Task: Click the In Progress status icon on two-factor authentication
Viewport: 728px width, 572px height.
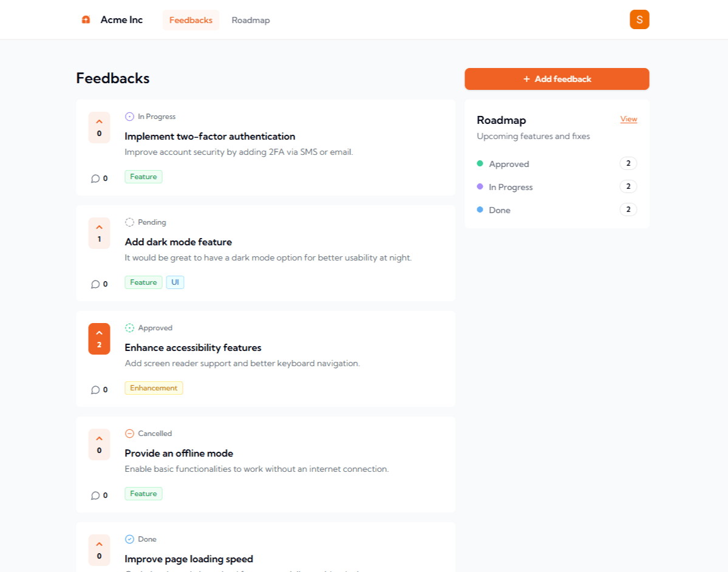Action: point(129,116)
